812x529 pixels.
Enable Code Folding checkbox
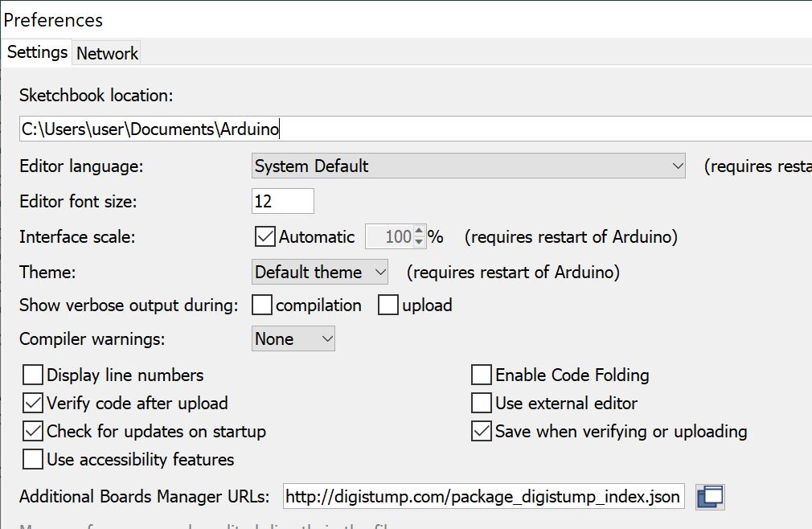click(x=482, y=375)
